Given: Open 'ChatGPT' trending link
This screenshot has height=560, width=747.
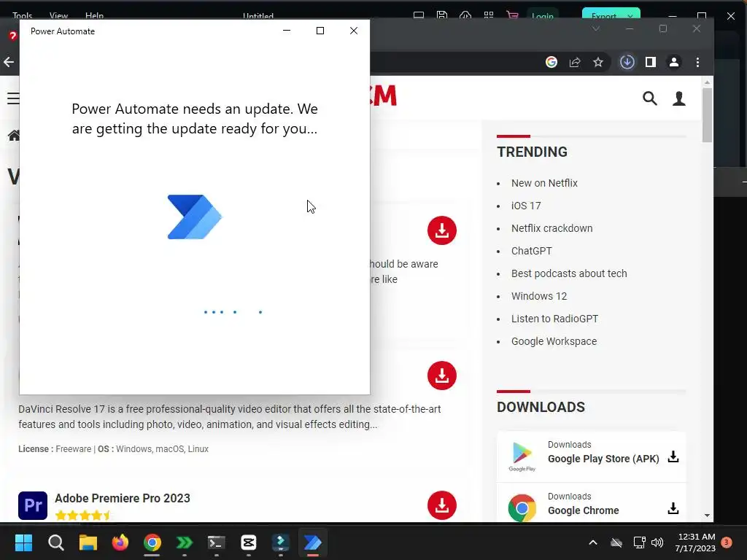Looking at the screenshot, I should pos(531,251).
